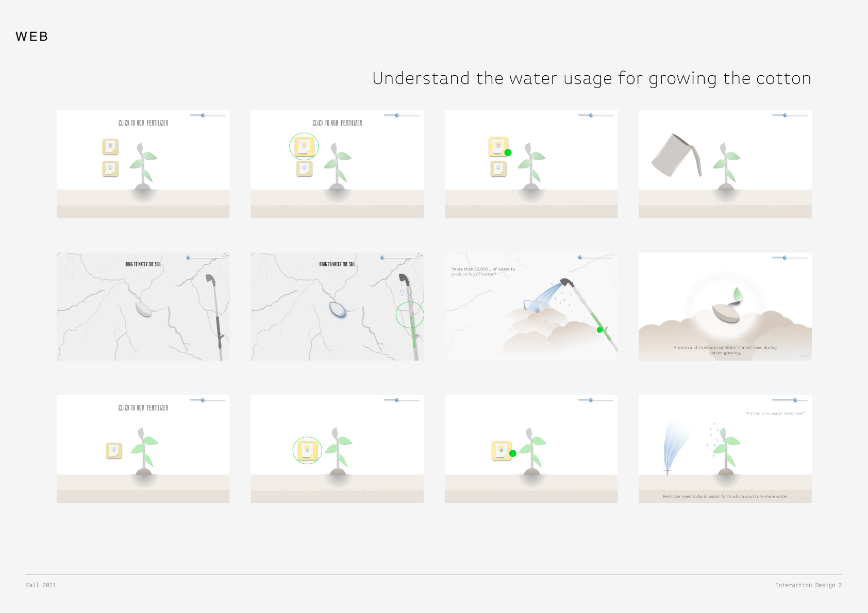Click the "More than 20,000 L of water" quote
Viewport: 868px width, 613px height.
coord(482,271)
